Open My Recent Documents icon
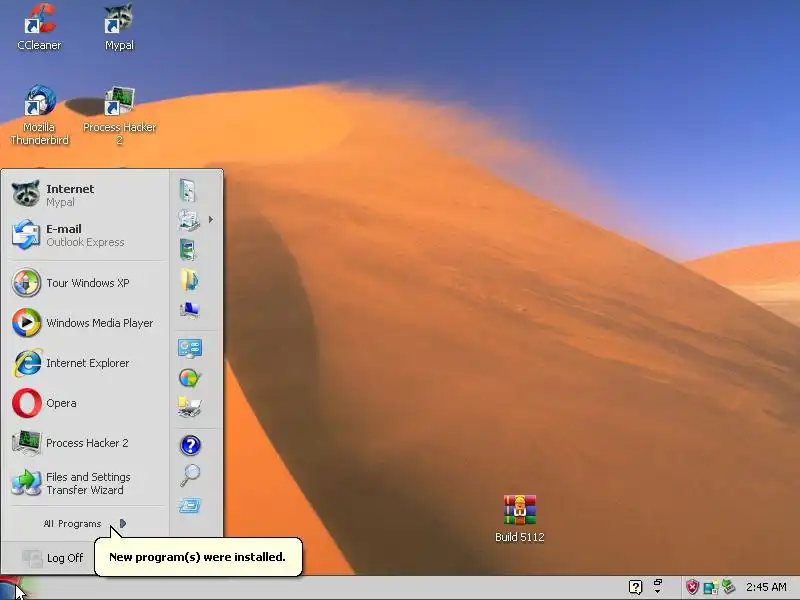 [x=188, y=220]
